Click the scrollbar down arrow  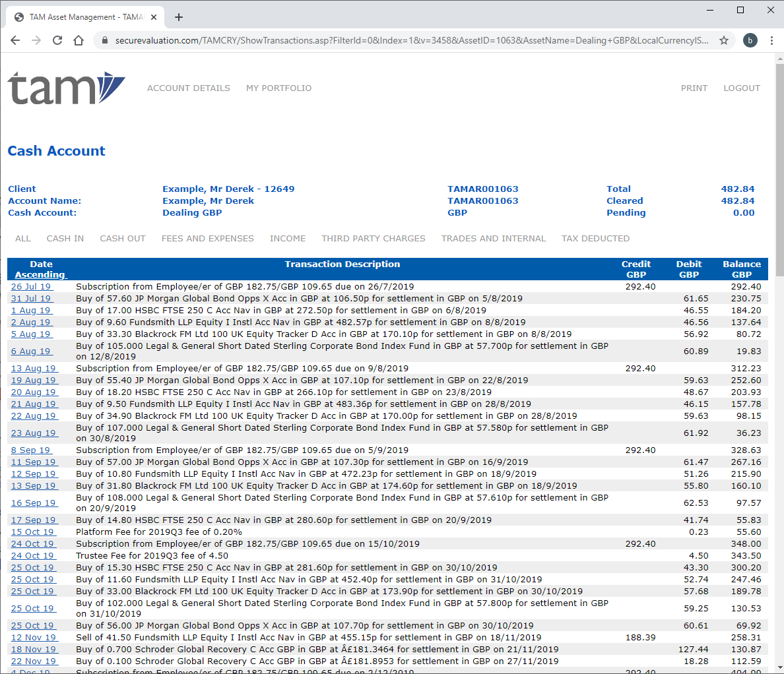(779, 668)
